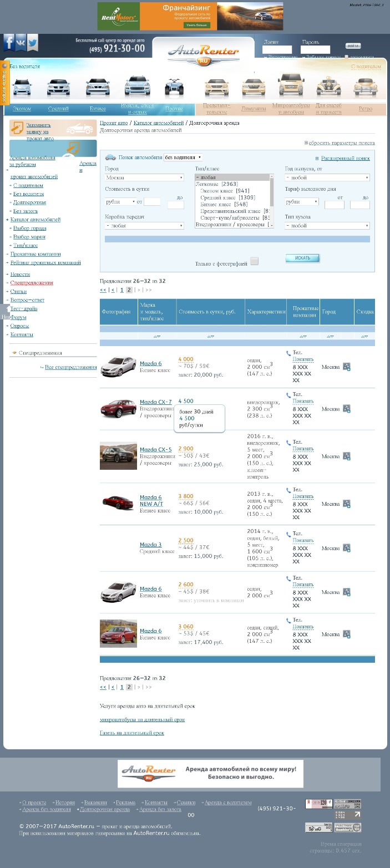Go to page 1 in the top pagination
390x868 pixels.
[x=122, y=290]
